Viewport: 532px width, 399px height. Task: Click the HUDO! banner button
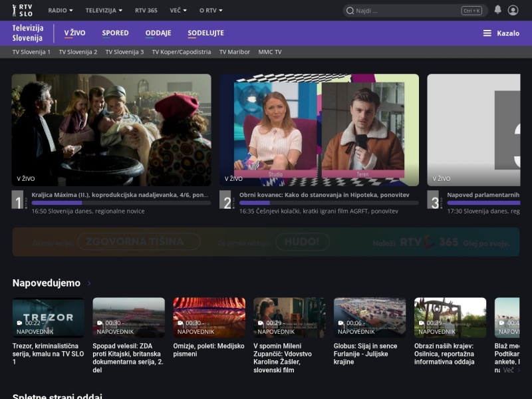point(303,241)
